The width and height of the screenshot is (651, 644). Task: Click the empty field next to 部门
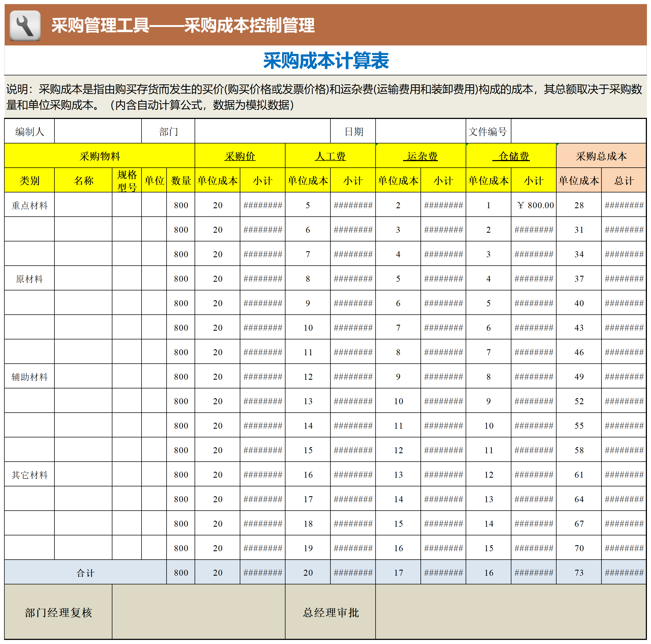262,131
